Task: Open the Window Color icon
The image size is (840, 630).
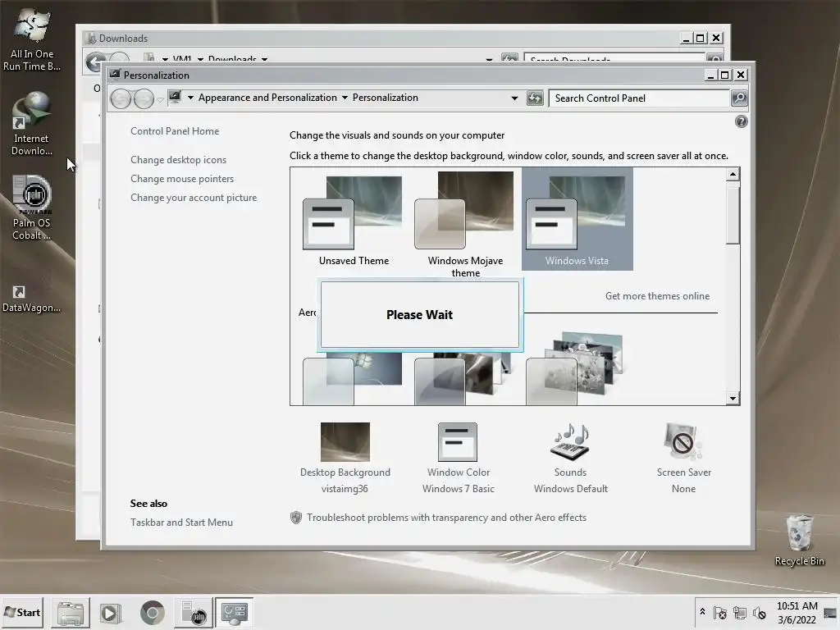Action: point(458,442)
